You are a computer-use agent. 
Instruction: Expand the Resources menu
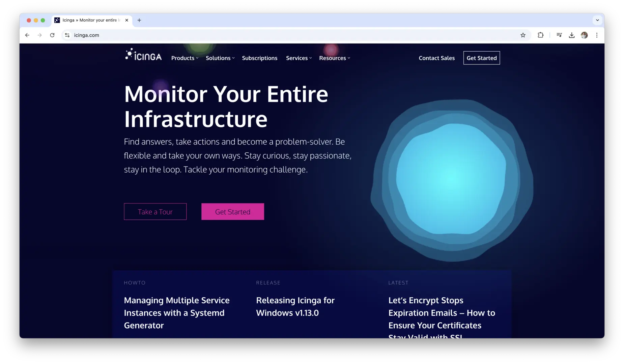335,58
